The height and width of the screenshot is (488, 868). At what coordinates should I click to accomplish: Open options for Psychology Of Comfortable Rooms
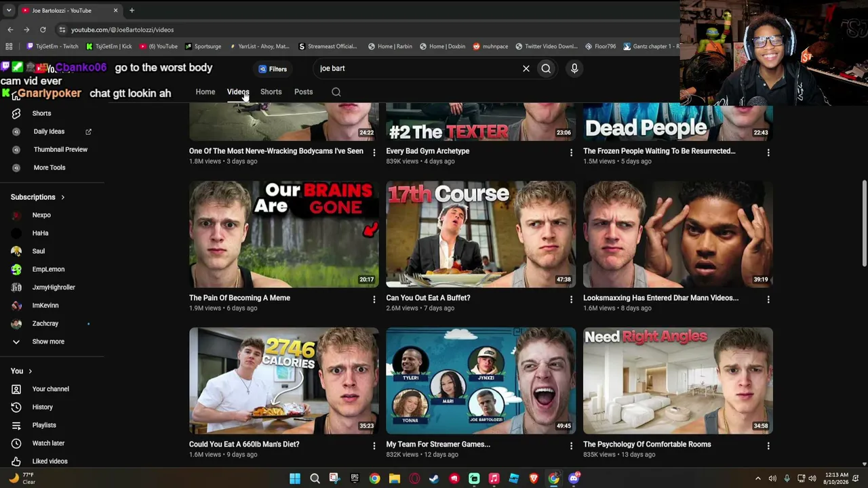click(768, 445)
